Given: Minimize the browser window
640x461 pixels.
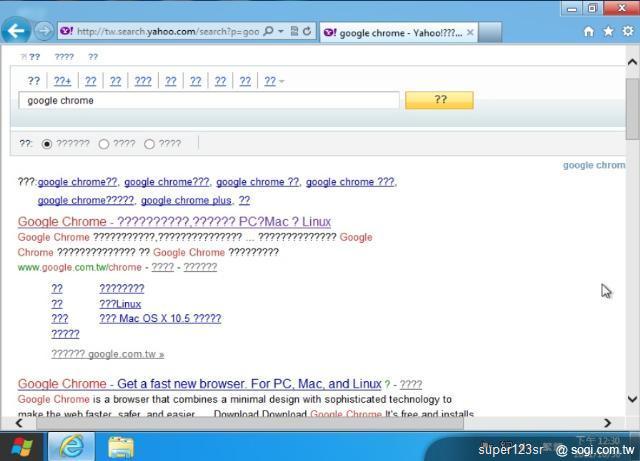Looking at the screenshot, I should click(572, 9).
